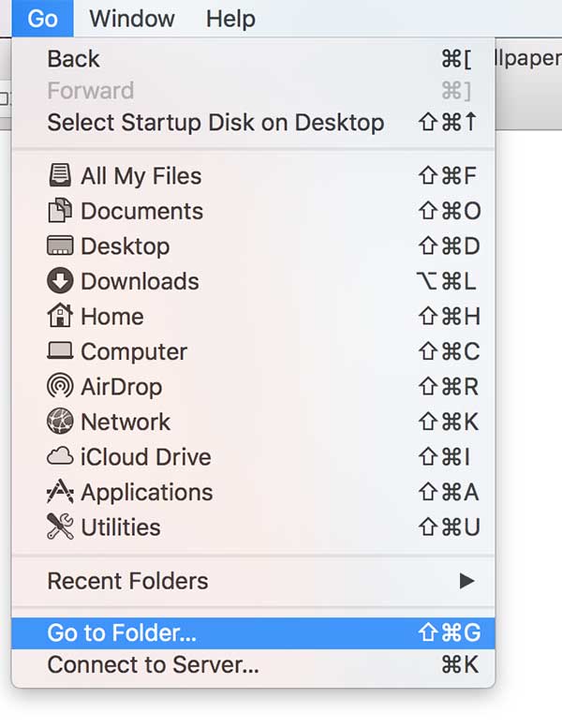The height and width of the screenshot is (728, 562).
Task: Click the Utilities tools icon
Action: coord(59,527)
